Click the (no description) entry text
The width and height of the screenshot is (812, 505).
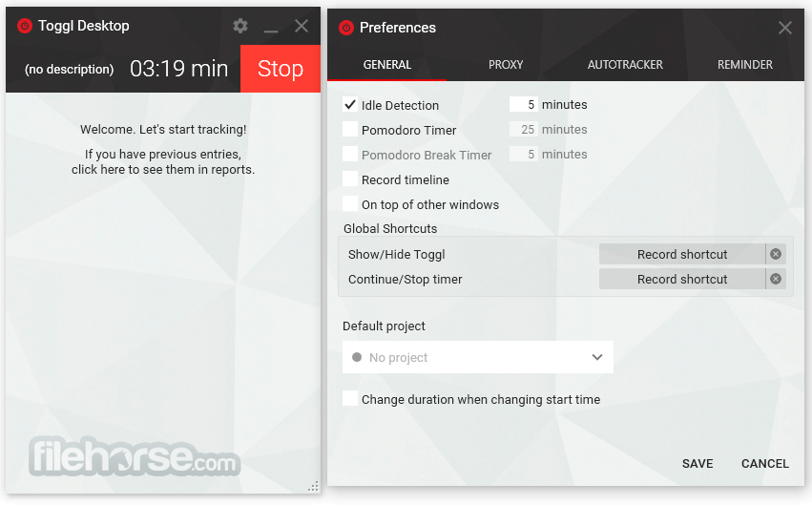[x=70, y=70]
